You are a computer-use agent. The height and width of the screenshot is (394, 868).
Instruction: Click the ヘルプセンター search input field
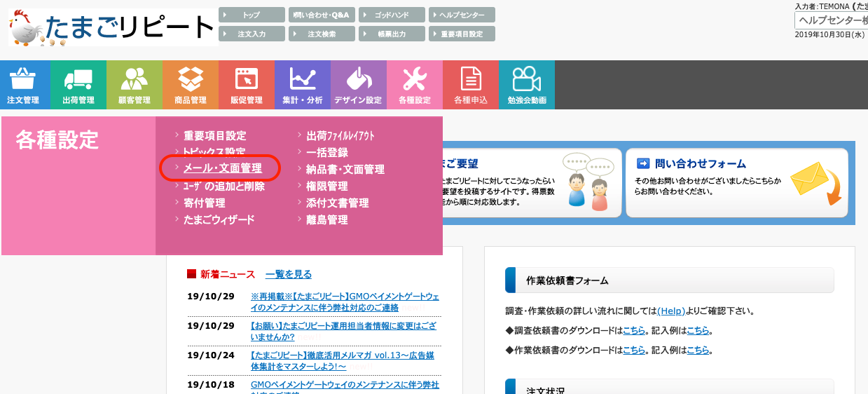coord(831,20)
